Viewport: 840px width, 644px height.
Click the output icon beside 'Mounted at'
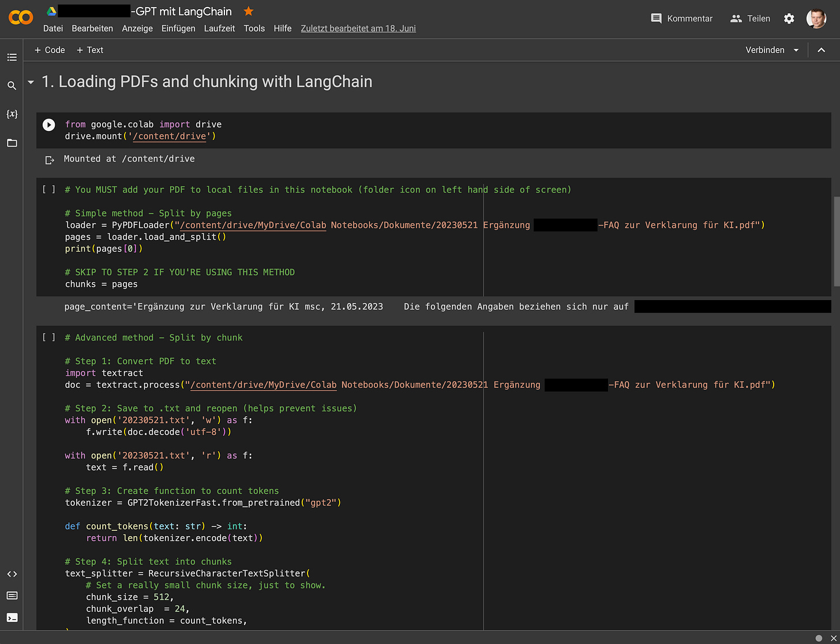click(50, 160)
